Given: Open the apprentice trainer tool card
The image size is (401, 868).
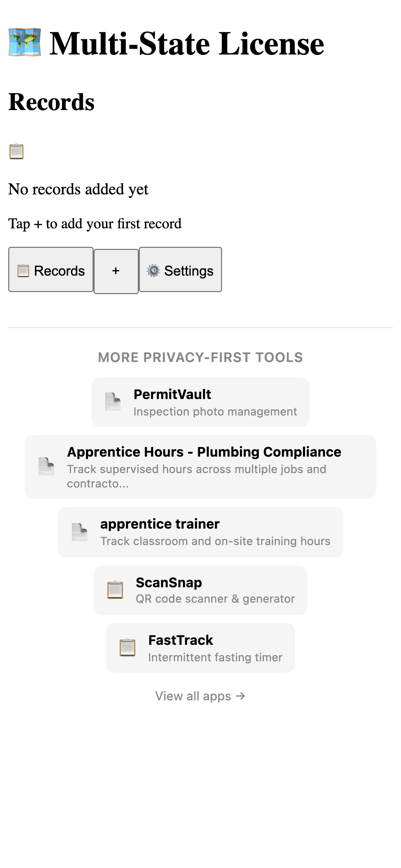Looking at the screenshot, I should [x=200, y=532].
